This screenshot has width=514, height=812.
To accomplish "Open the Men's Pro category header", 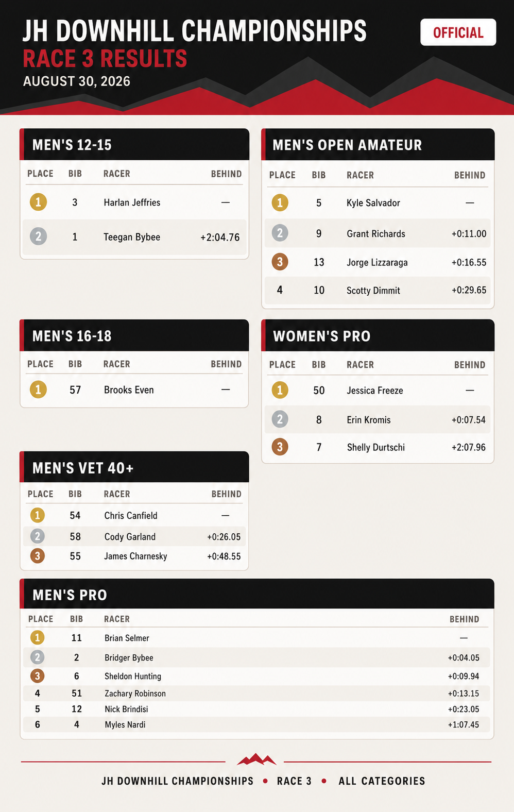I will point(257,594).
